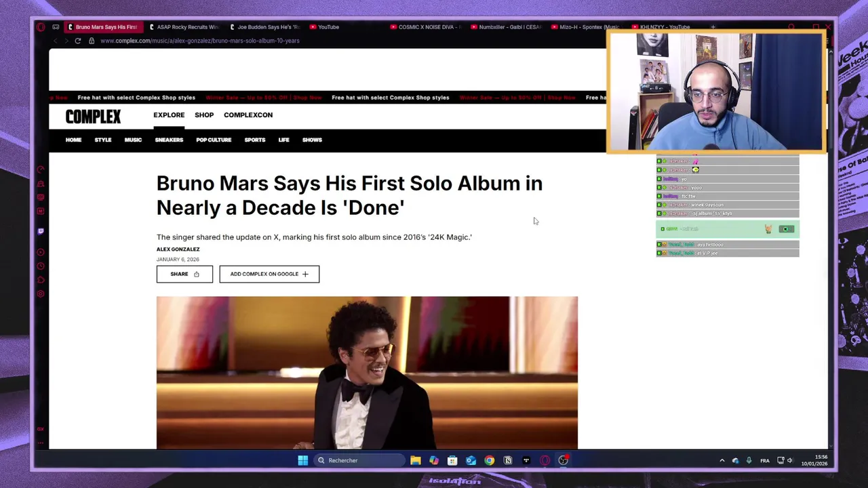Viewport: 868px width, 488px height.
Task: Go to the SHOWS section
Action: coord(312,140)
